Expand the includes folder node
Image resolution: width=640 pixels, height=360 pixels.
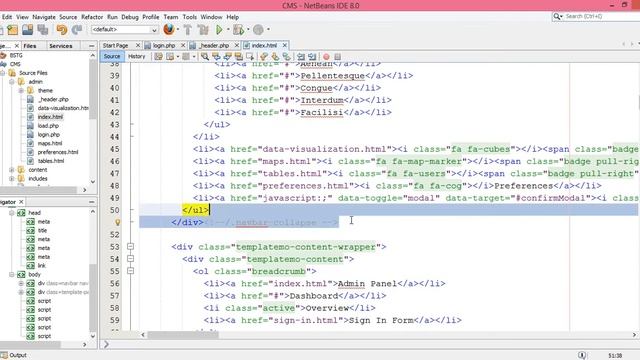coord(12,179)
